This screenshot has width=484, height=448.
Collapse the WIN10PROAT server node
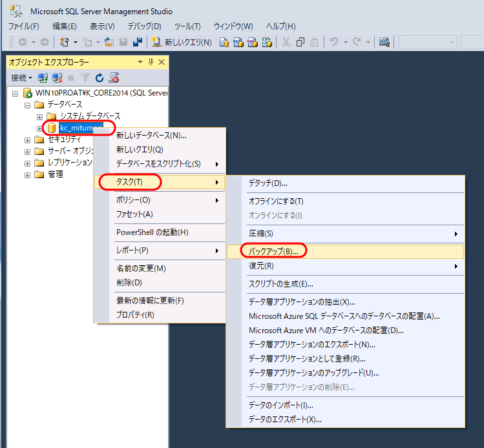(15, 94)
